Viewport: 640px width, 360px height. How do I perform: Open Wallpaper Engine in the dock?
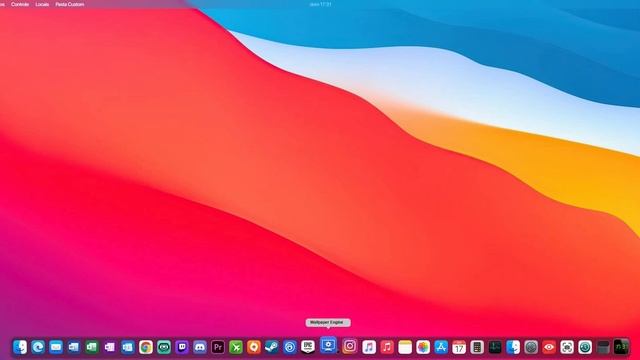(x=328, y=345)
